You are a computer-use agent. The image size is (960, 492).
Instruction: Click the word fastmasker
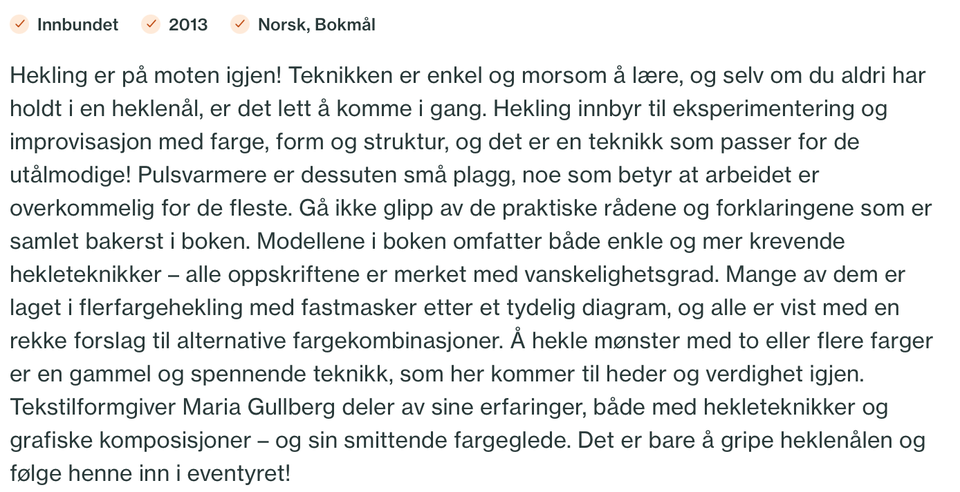coord(358,308)
